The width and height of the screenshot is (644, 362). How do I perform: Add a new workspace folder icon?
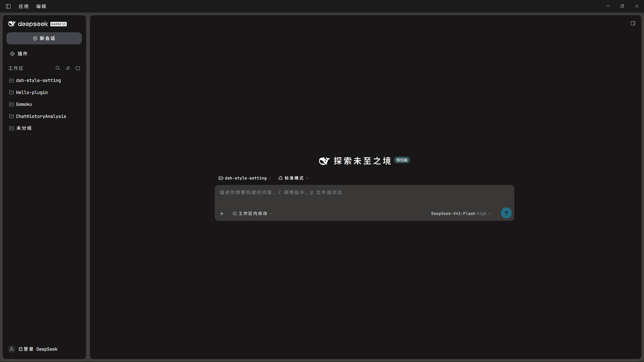click(78, 68)
